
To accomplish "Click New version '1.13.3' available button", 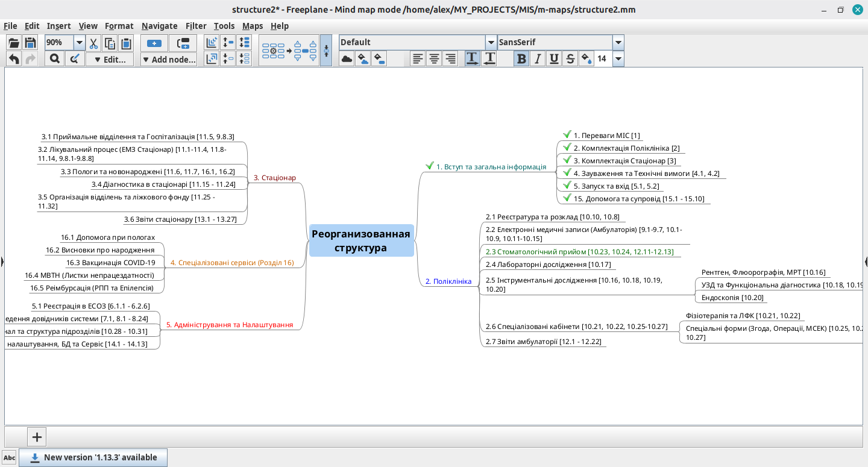I will tap(93, 457).
